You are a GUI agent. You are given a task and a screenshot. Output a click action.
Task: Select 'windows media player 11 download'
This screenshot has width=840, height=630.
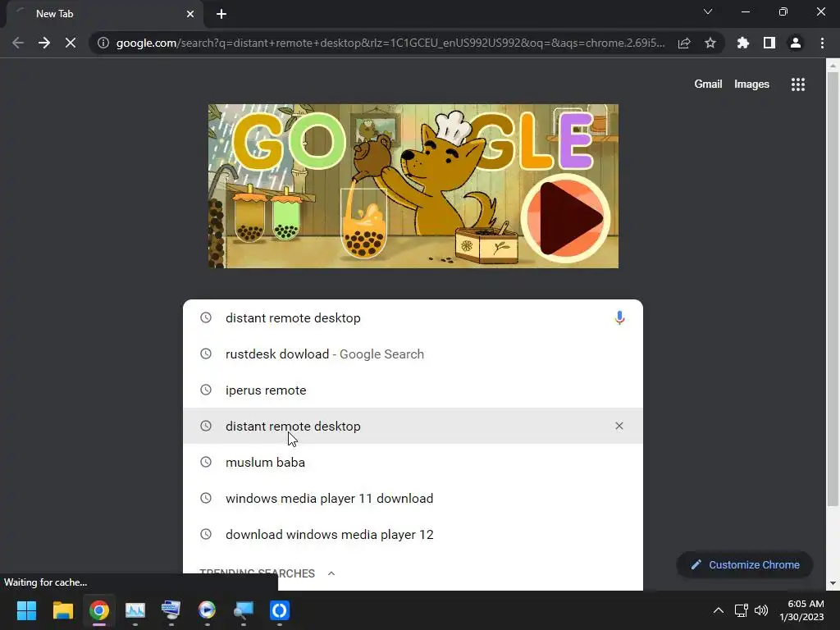(x=413, y=498)
